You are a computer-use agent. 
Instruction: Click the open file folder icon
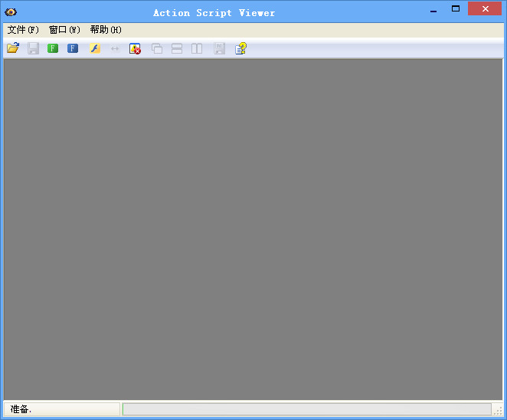click(x=13, y=48)
